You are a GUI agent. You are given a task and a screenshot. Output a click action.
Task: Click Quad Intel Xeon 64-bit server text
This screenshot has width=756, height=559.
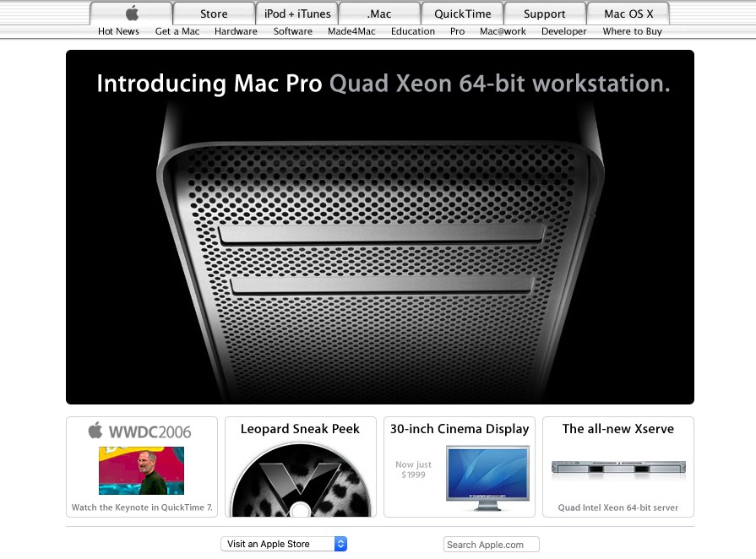tap(618, 507)
